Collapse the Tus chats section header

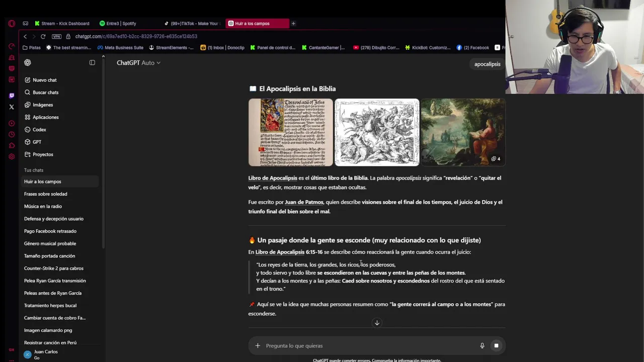34,170
